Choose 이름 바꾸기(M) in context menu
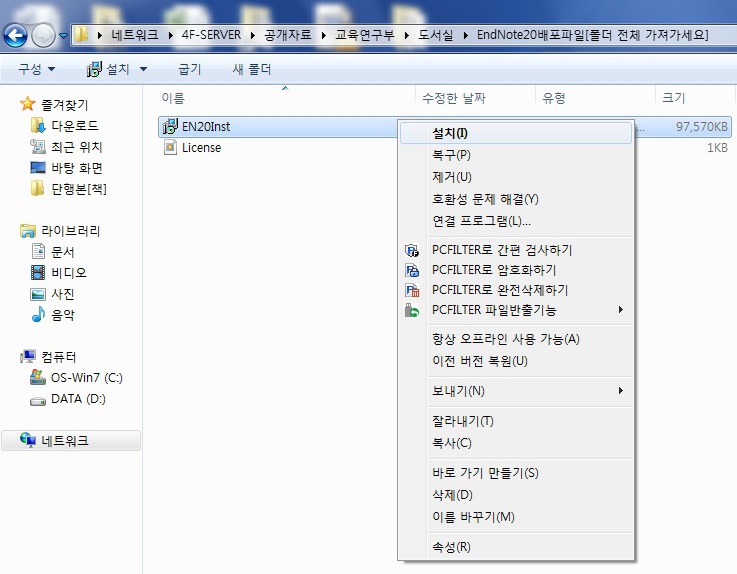The height and width of the screenshot is (574, 737). point(515,517)
